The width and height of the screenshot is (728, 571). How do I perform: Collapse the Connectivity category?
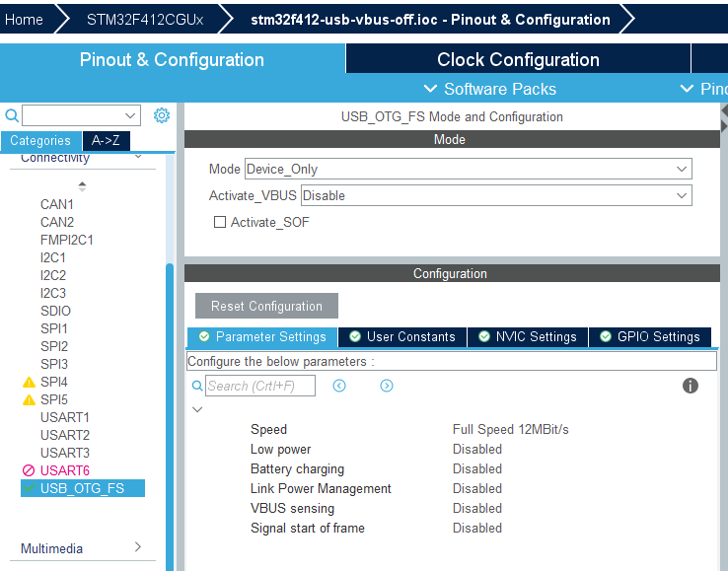click(x=138, y=157)
